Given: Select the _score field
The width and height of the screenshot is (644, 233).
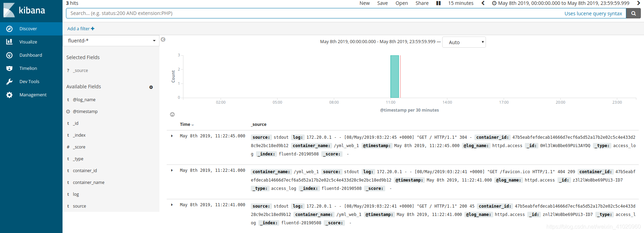Looking at the screenshot, I should (x=79, y=147).
